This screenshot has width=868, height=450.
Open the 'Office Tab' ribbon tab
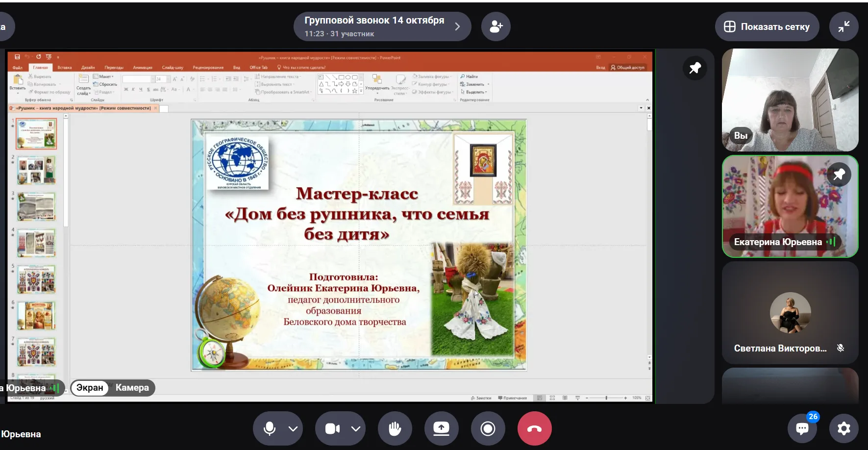258,68
